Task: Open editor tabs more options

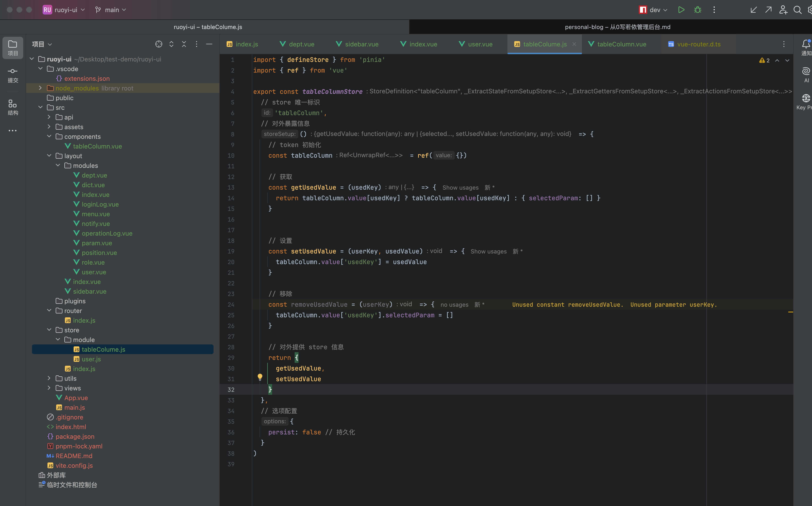Action: tap(784, 44)
